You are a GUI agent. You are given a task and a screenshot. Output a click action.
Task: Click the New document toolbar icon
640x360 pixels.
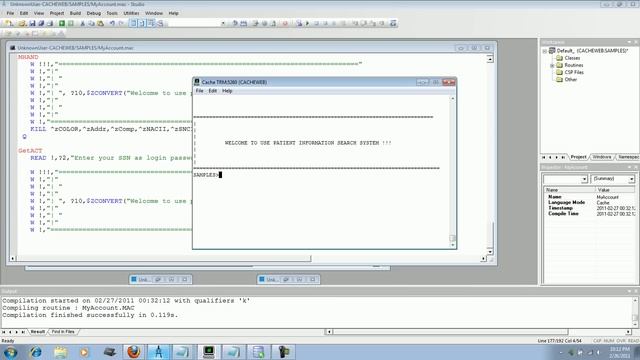pos(8,24)
